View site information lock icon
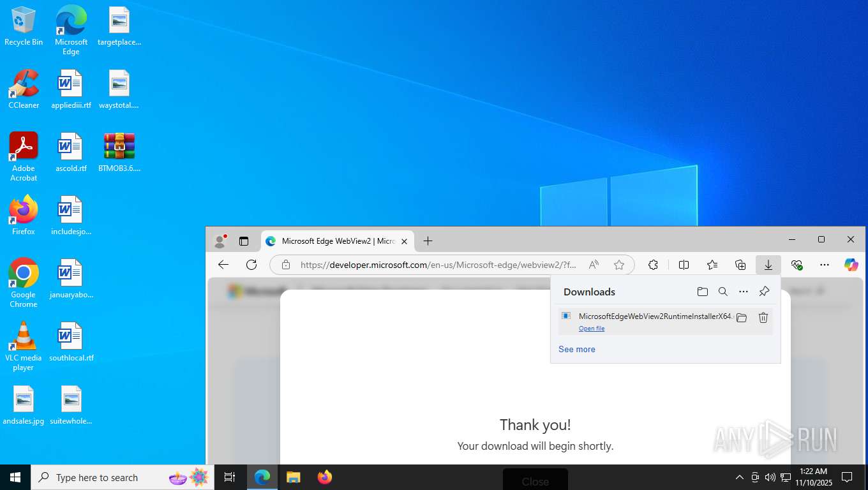Screen dimensions: 868x490 (286, 265)
